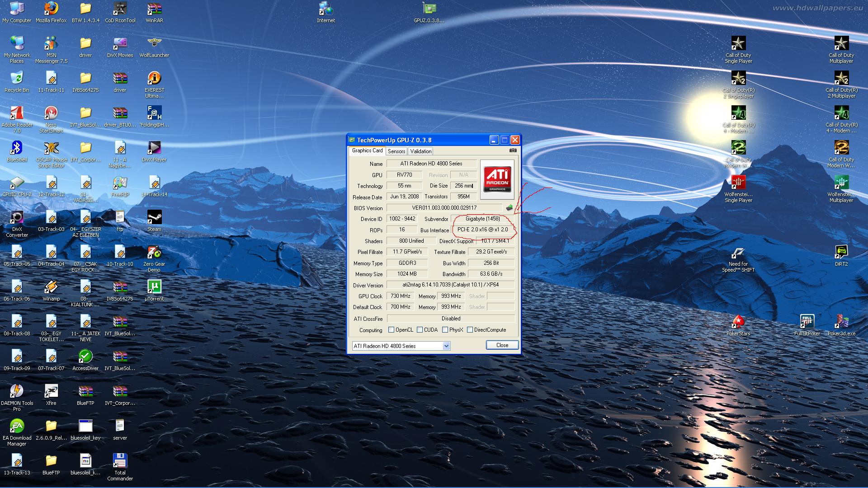This screenshot has width=868, height=488.
Task: Select the DivX Converter icon
Action: click(x=17, y=224)
